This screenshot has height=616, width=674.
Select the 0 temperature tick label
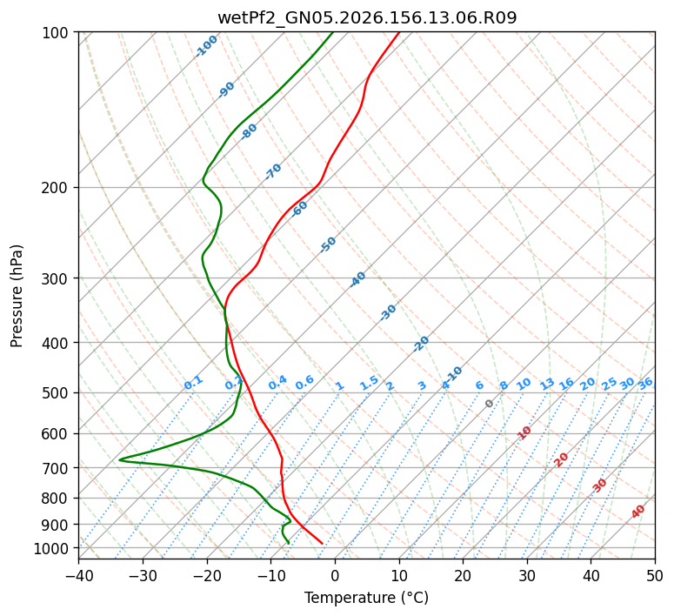point(335,576)
